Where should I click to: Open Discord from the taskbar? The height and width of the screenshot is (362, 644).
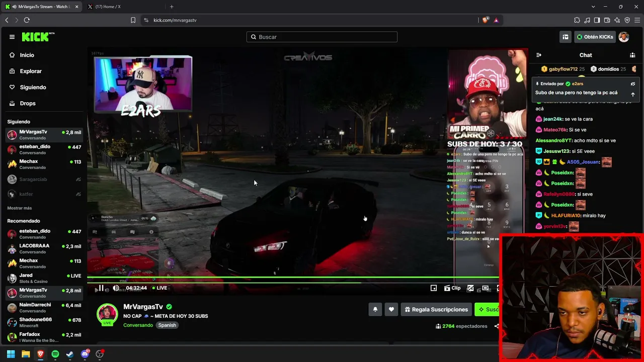click(x=85, y=354)
